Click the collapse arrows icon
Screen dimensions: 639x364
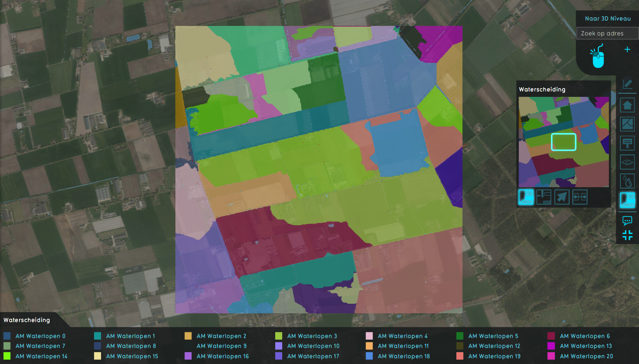627,236
